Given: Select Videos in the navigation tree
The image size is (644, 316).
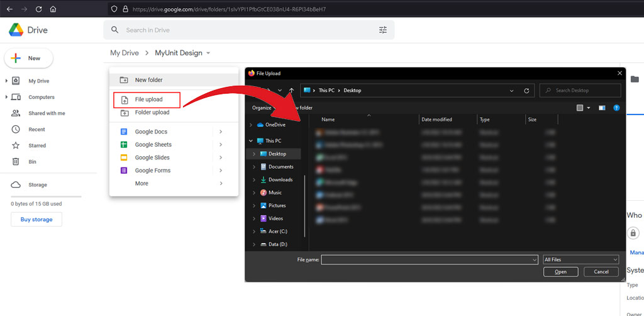Looking at the screenshot, I should coord(276,218).
